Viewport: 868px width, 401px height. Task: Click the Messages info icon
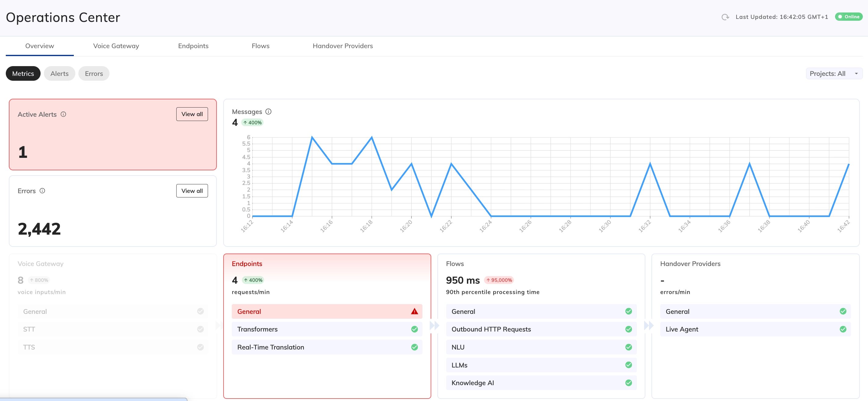pos(268,112)
